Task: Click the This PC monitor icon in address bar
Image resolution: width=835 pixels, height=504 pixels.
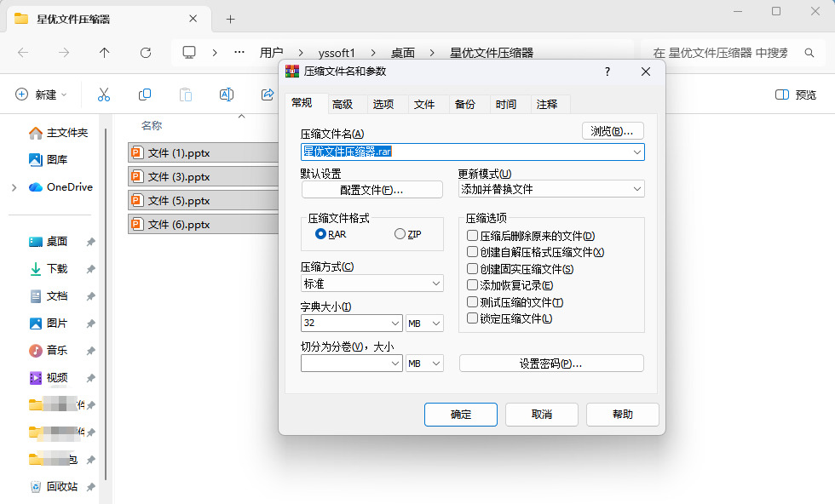Action: pyautogui.click(x=189, y=52)
